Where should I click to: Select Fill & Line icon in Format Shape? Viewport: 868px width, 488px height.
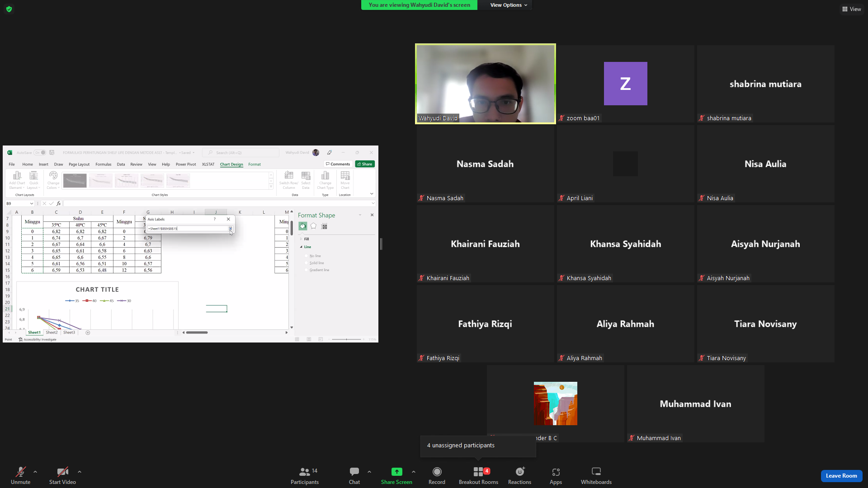tap(302, 226)
